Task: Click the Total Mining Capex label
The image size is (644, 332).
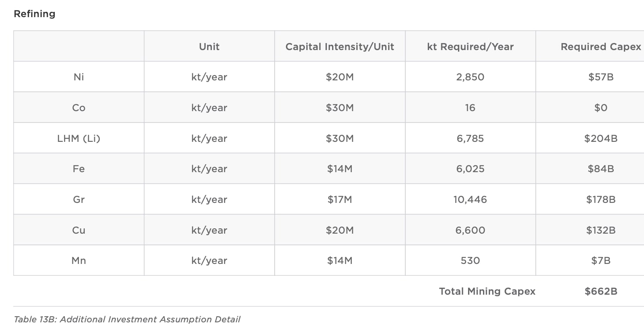Action: [487, 291]
